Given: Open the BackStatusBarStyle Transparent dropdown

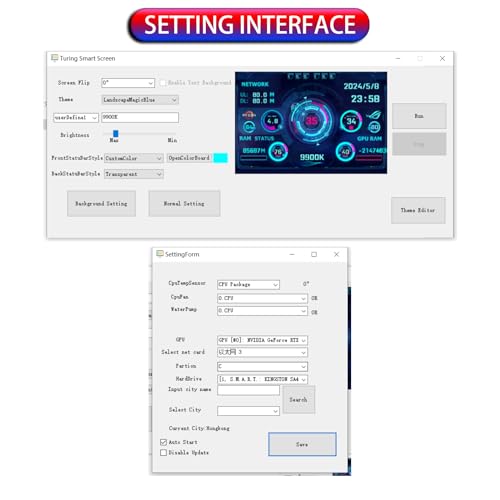Looking at the screenshot, I should click(134, 174).
